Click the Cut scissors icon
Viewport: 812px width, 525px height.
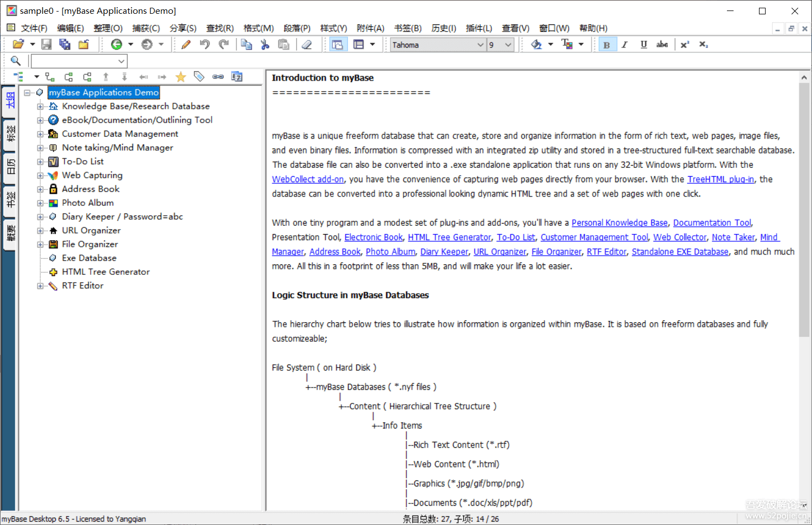point(265,45)
